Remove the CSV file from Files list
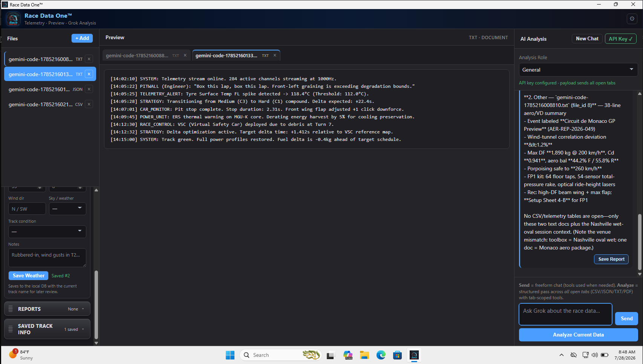 89,104
